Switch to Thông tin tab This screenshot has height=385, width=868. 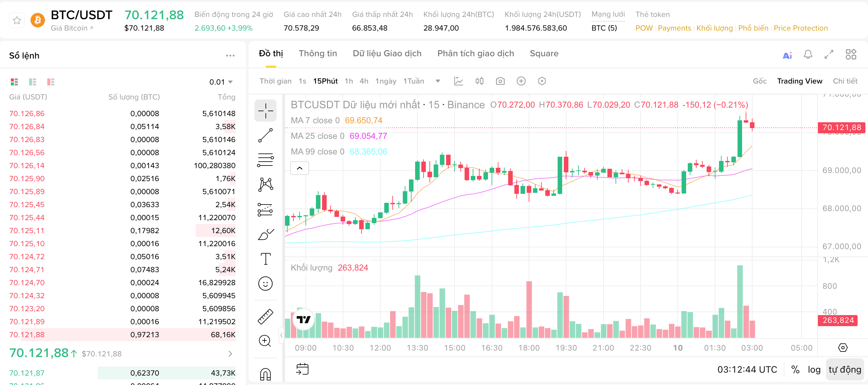click(x=318, y=54)
